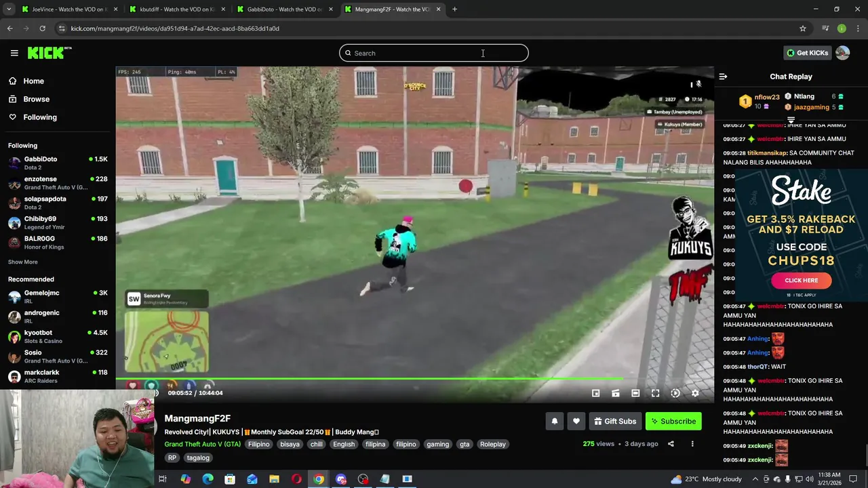
Task: Switch to JoeVince browser tab
Action: (x=68, y=9)
